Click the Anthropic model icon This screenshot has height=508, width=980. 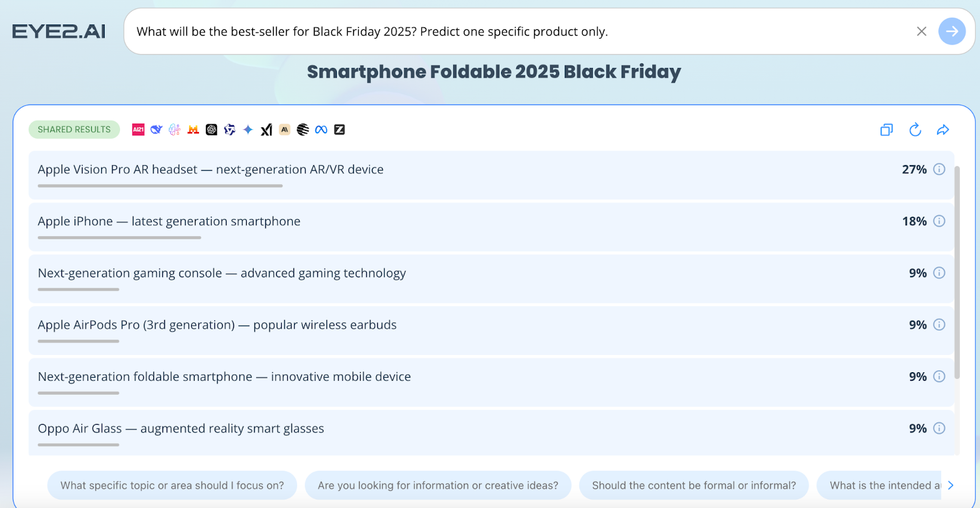(x=285, y=130)
